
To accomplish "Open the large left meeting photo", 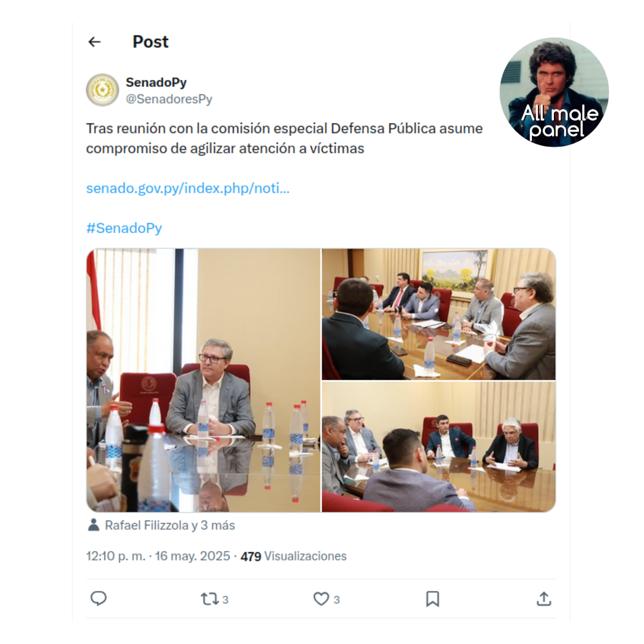I will click(203, 380).
